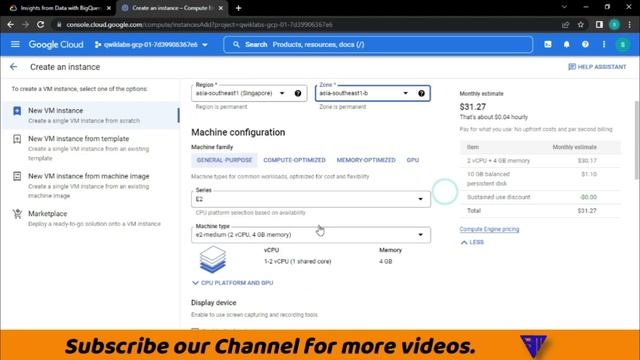Click the instance template icon
The width and height of the screenshot is (640, 360).
[17, 139]
